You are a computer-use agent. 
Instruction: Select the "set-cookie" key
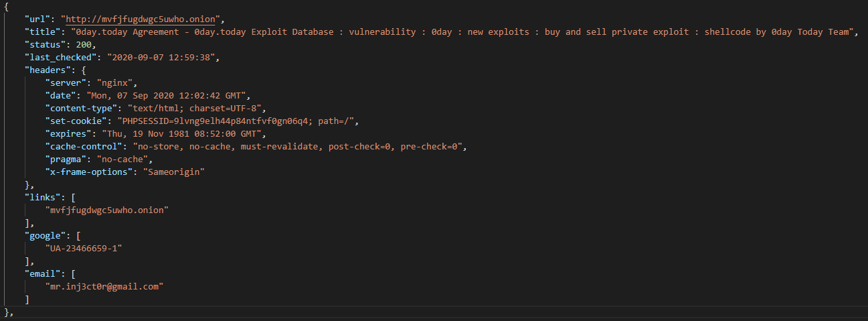[76, 121]
